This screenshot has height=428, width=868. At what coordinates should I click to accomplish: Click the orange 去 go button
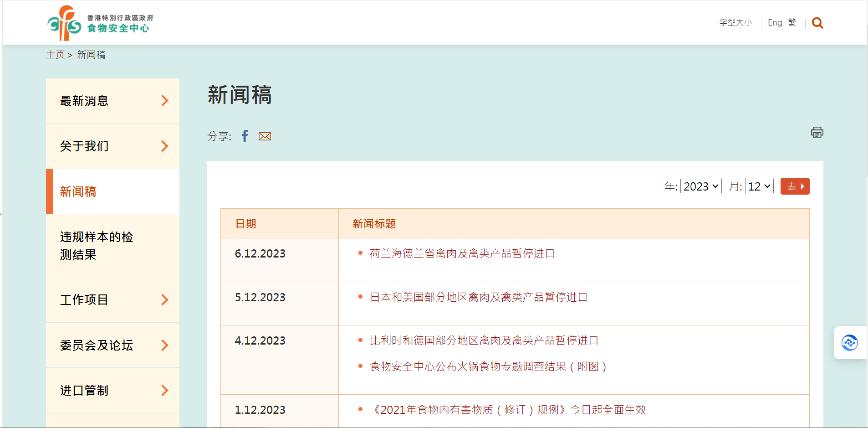pos(795,186)
